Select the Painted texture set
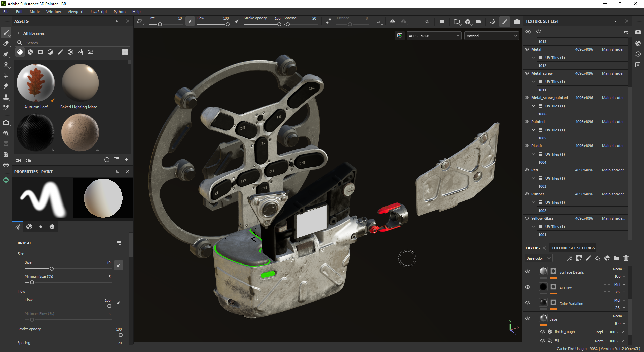Viewport: 644px width, 352px height. click(x=538, y=122)
